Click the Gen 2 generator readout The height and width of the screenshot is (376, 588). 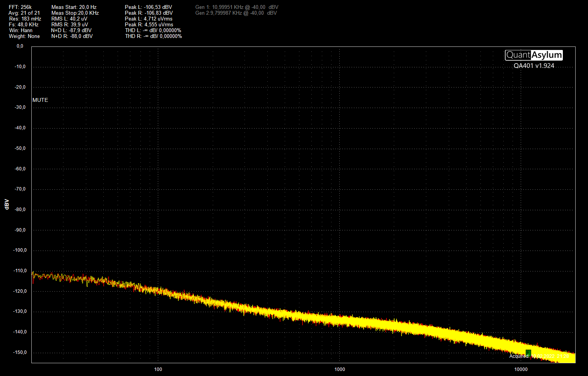pyautogui.click(x=236, y=13)
